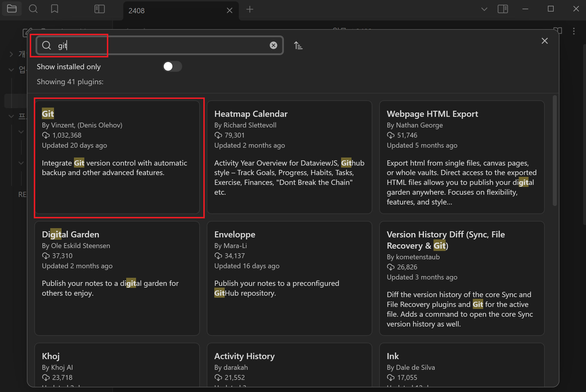Image resolution: width=586 pixels, height=392 pixels.
Task: Open the bookmarks icon
Action: click(x=54, y=9)
